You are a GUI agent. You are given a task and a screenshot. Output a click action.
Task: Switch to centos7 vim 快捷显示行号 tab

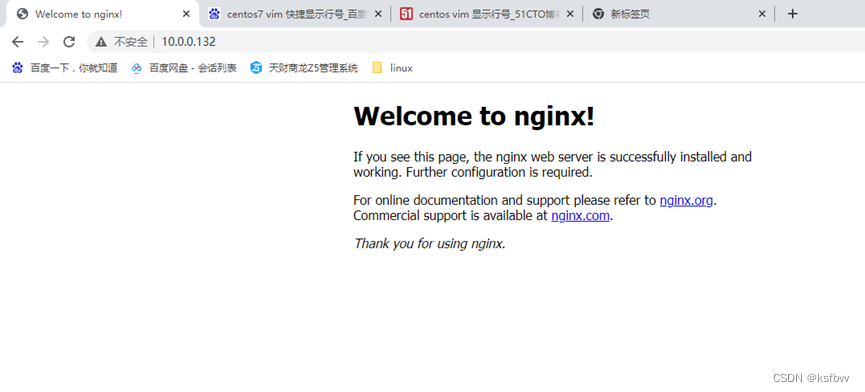(x=295, y=14)
